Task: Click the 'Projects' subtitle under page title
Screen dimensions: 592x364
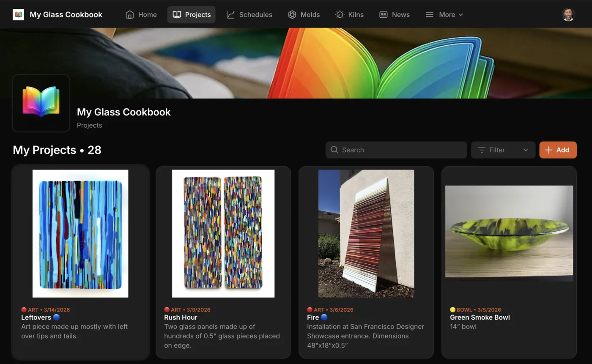Action: [89, 125]
